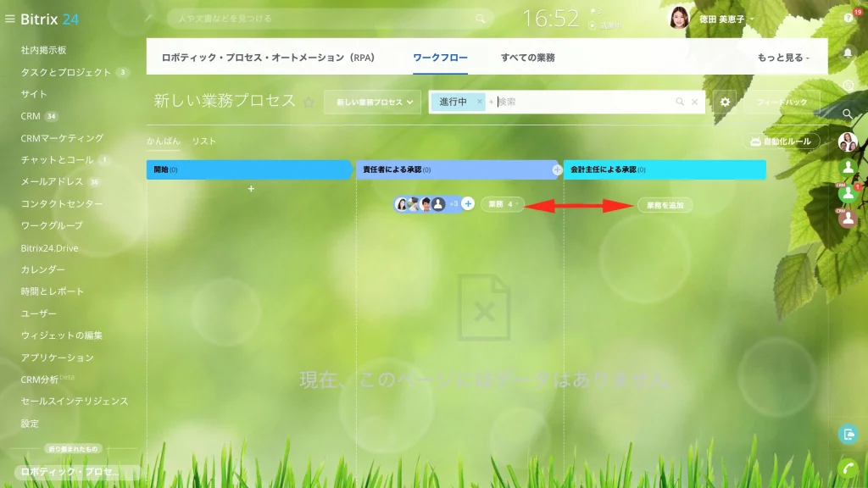Viewport: 868px width, 488px height.
Task: Click the 検索 filter input field
Action: point(584,102)
